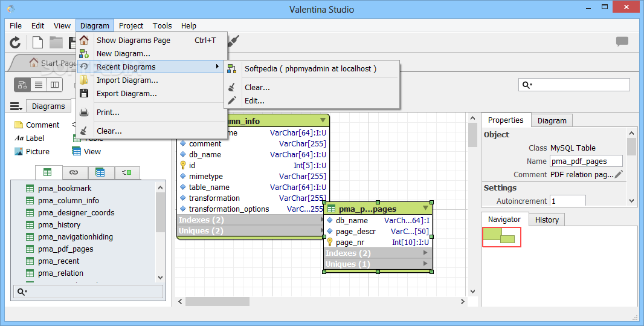Screen dimensions: 644x326
Task: Choose Edit... in Recent Diagrams submenu
Action: click(x=312, y=101)
